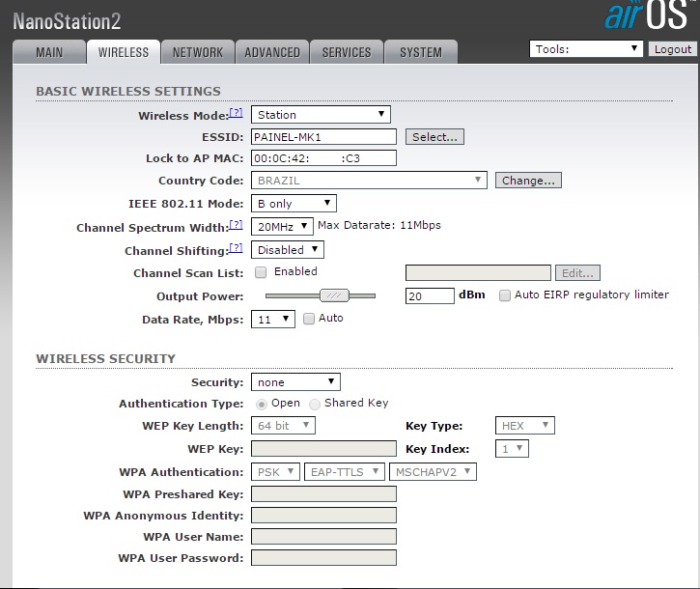Screen dimensions: 700x589
Task: Open the Data Rate Mbps dropdown
Action: [x=273, y=320]
